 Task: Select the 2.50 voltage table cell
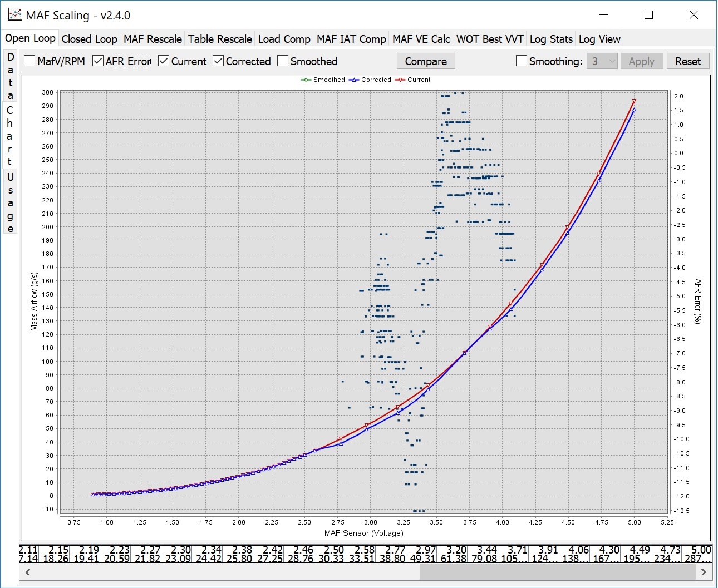334,550
